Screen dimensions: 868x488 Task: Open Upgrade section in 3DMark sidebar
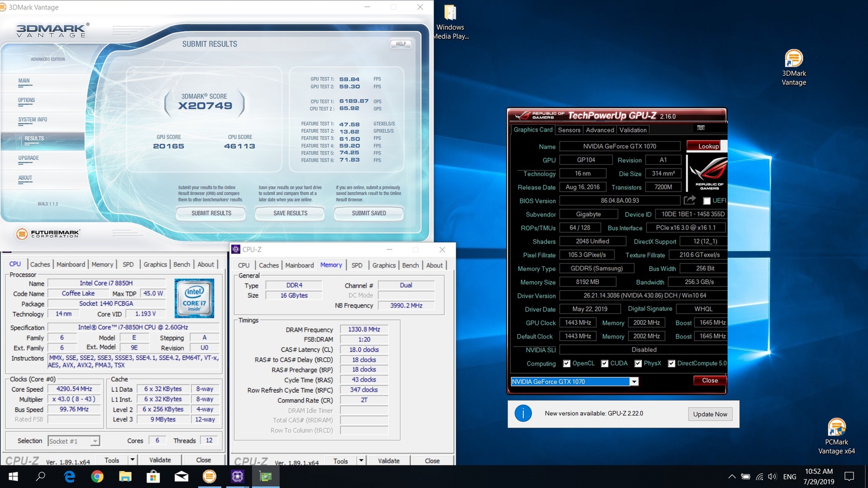pyautogui.click(x=28, y=158)
